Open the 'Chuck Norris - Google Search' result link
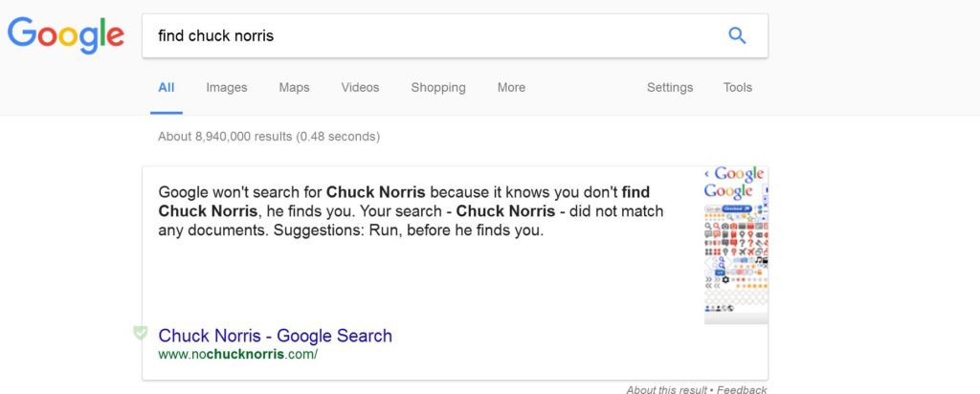This screenshot has height=394, width=980. (275, 336)
